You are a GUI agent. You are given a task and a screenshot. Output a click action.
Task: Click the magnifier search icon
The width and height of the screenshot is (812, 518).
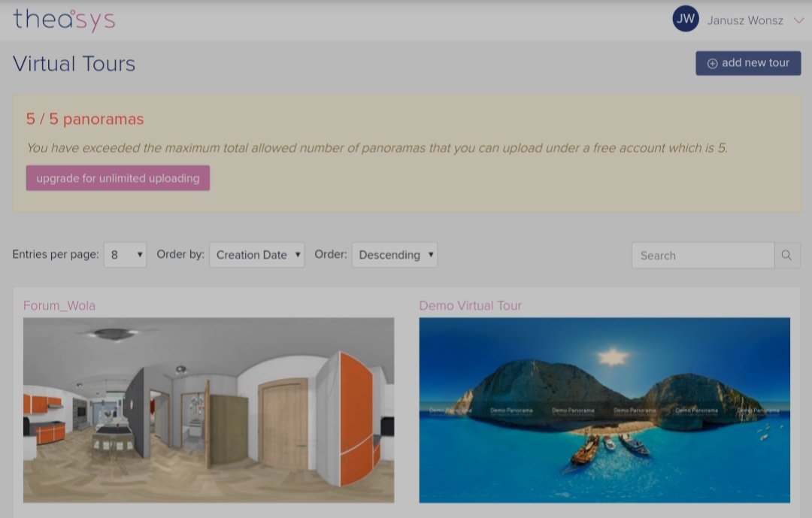[x=786, y=256]
